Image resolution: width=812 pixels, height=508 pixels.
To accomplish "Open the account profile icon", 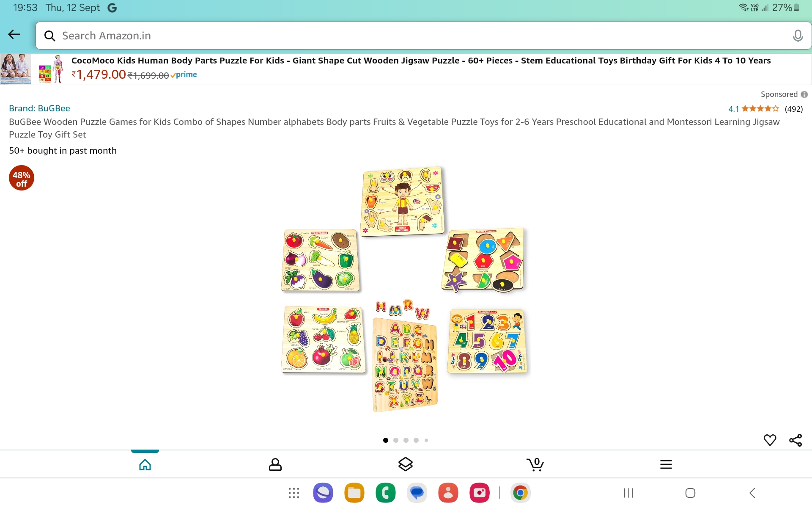I will tap(275, 464).
